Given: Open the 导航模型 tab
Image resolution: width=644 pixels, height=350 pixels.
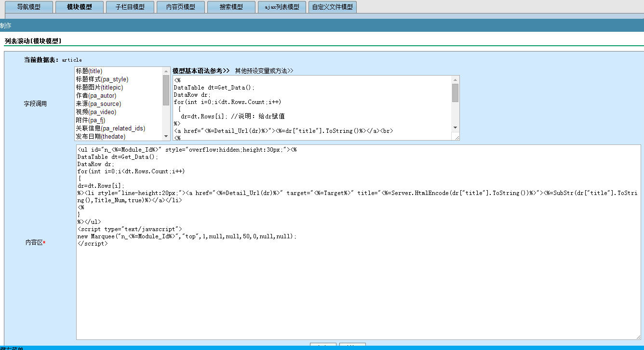Looking at the screenshot, I should [x=28, y=7].
